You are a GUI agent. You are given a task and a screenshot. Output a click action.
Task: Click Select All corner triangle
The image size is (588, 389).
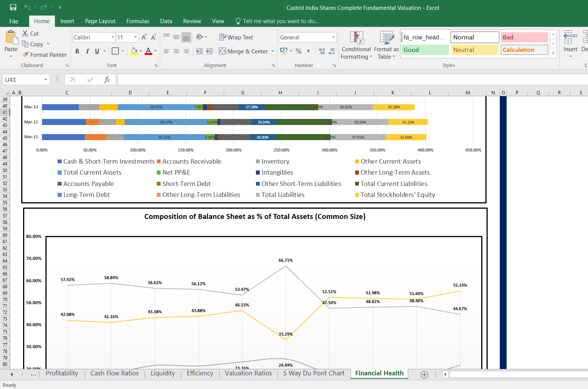[6, 92]
